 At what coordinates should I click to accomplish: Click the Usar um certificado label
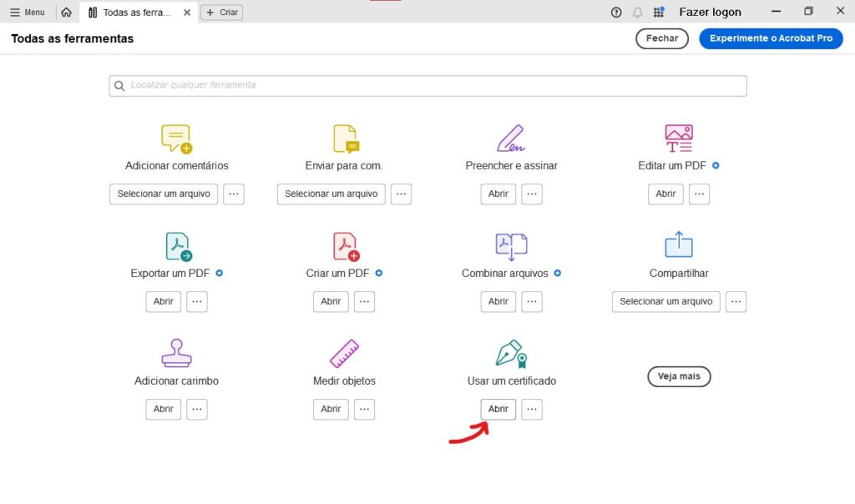coord(512,381)
